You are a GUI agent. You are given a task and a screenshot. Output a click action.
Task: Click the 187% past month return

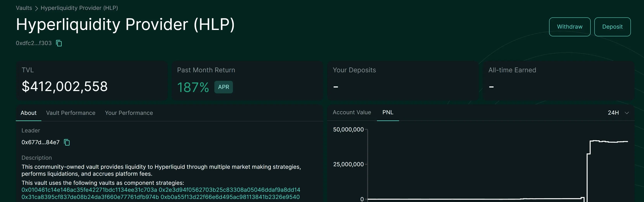[x=193, y=87]
